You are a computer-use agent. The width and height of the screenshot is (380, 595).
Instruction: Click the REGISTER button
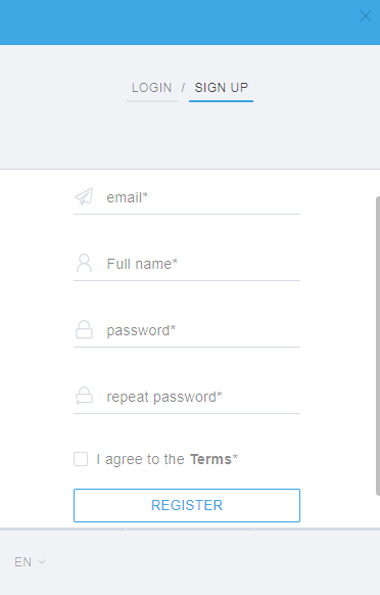187,505
